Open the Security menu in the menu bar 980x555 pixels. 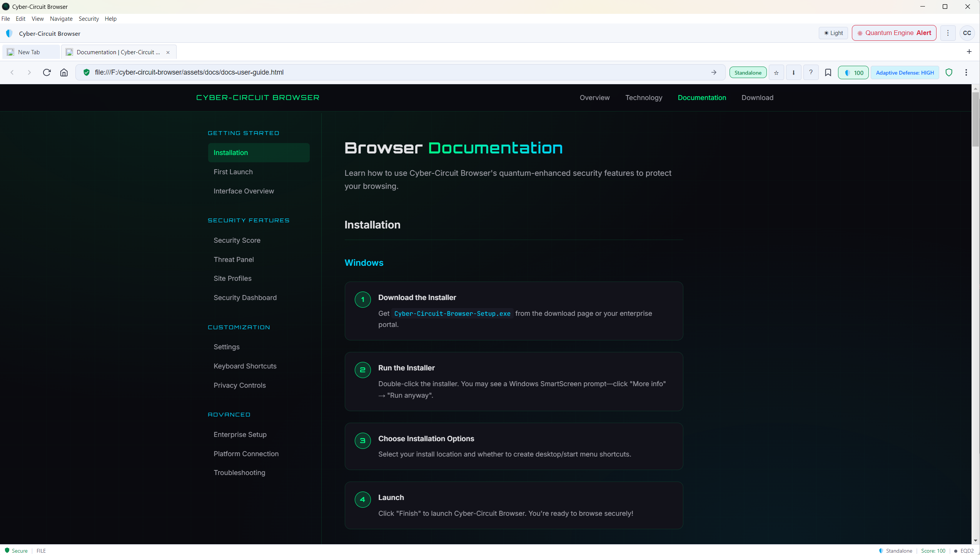(88, 18)
